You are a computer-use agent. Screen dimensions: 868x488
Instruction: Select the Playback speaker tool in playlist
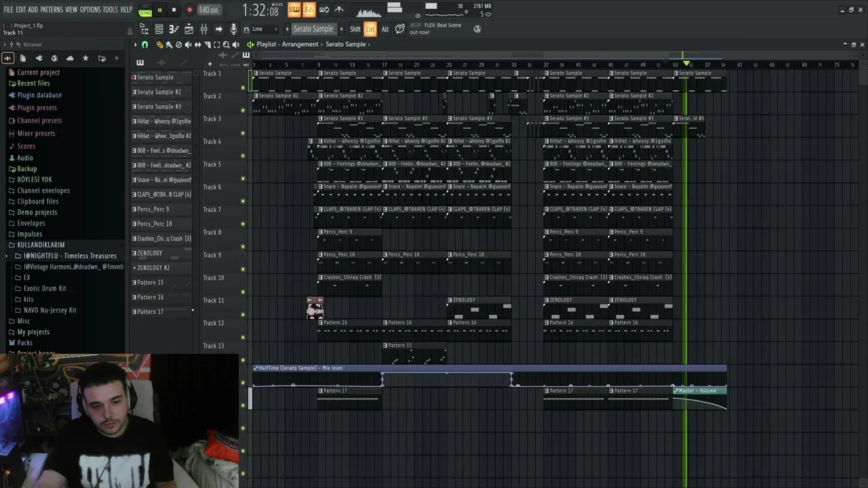pos(235,45)
